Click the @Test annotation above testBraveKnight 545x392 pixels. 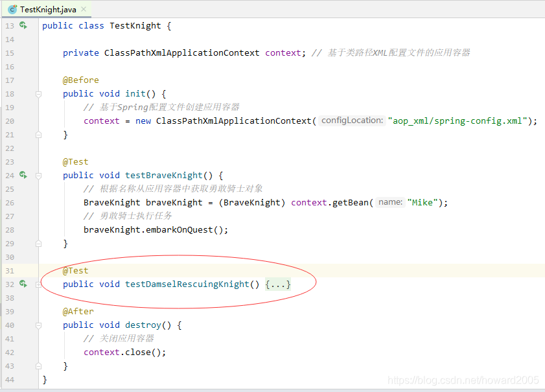pyautogui.click(x=75, y=161)
